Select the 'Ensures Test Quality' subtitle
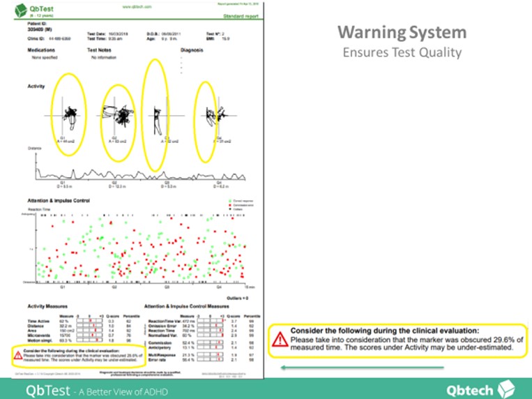Viewport: 532px width, 399px height. (402, 52)
